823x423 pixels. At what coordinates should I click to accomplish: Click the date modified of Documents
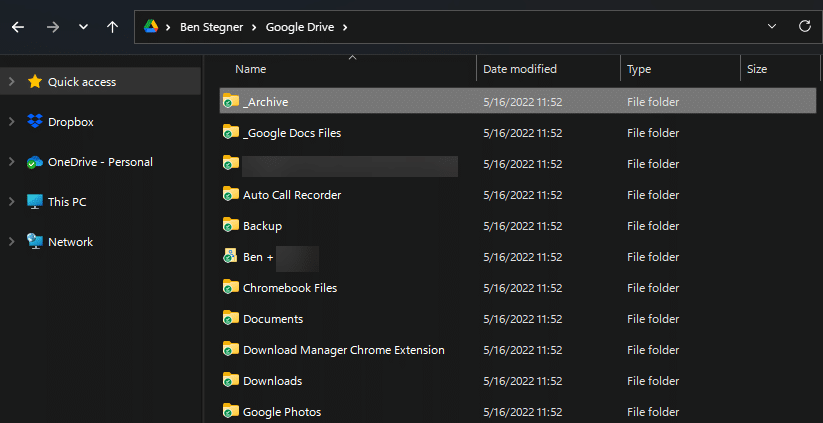523,319
